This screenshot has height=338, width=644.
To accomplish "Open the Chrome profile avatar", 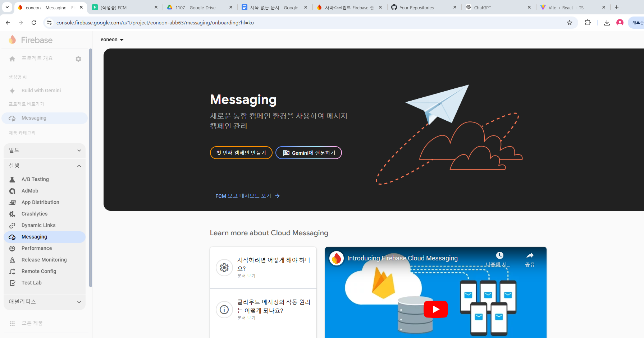I will click(x=620, y=23).
